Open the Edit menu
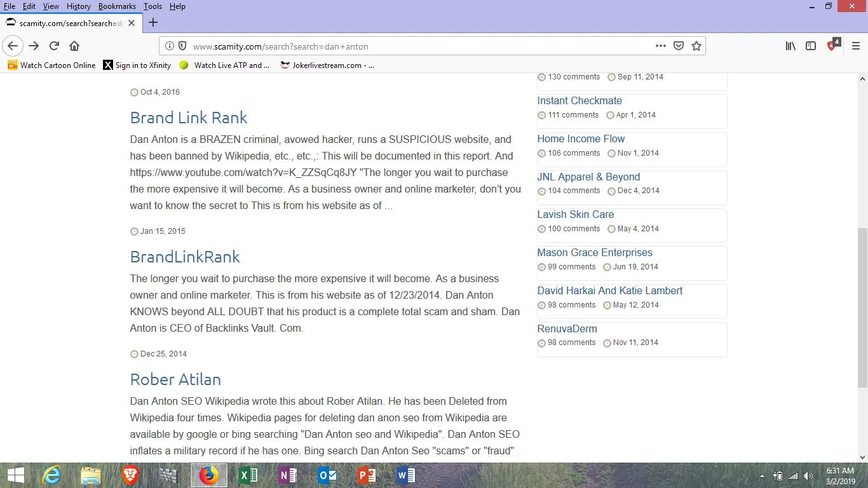868x488 pixels. [29, 6]
